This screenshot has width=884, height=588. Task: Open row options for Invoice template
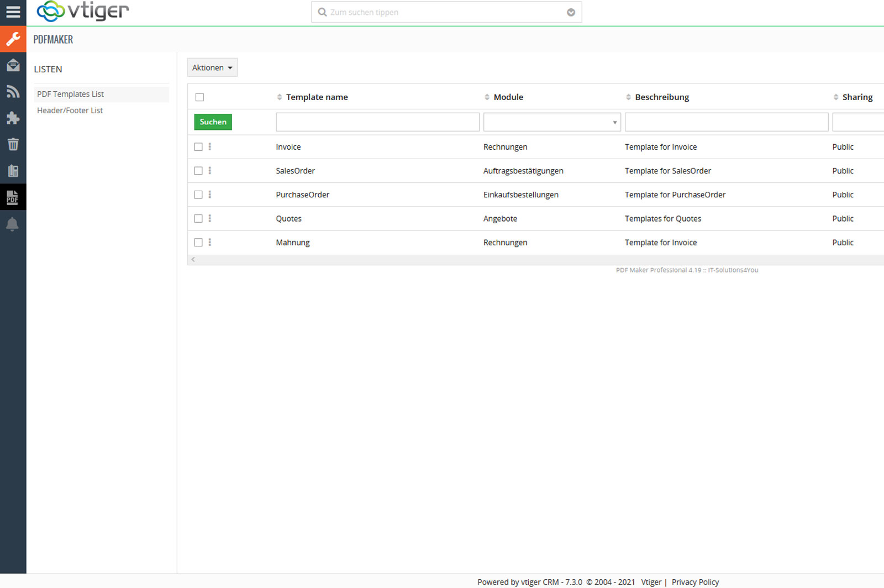[209, 147]
